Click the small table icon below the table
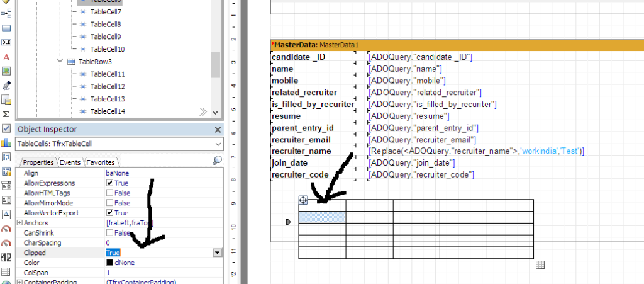The width and height of the screenshot is (644, 284). click(x=540, y=265)
